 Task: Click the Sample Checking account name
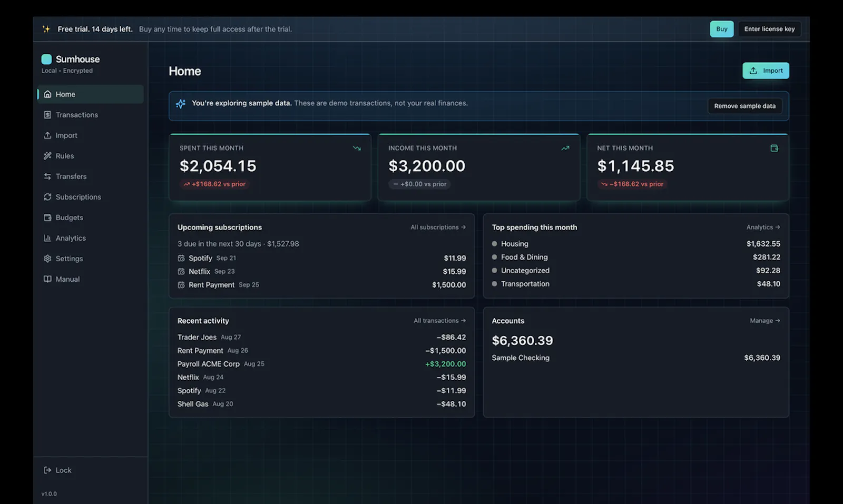[x=521, y=358]
